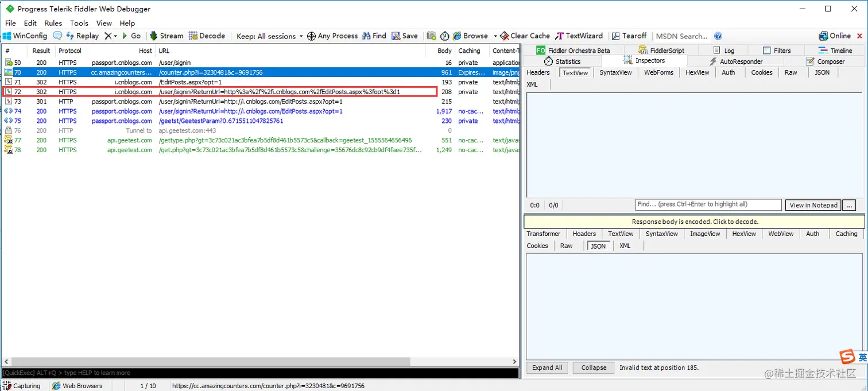Open the Rules menu
The image size is (868, 391).
pyautogui.click(x=53, y=23)
